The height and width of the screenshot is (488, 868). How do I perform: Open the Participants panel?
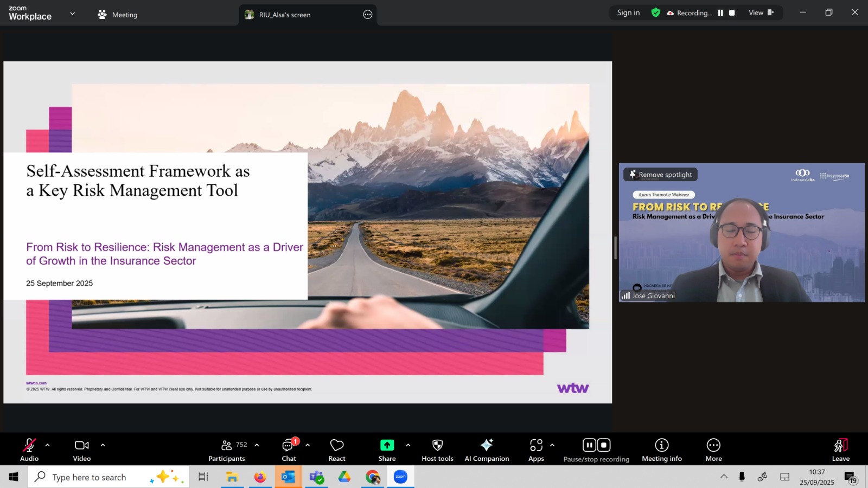227,450
